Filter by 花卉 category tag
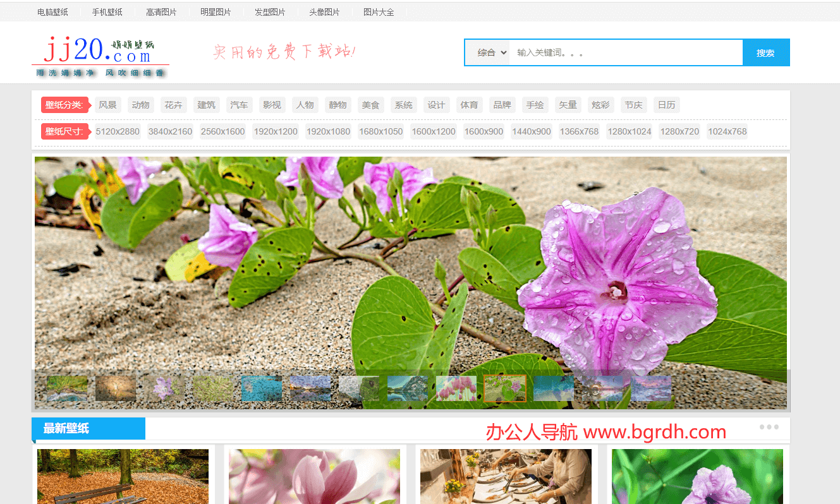Image resolution: width=840 pixels, height=504 pixels. click(173, 105)
